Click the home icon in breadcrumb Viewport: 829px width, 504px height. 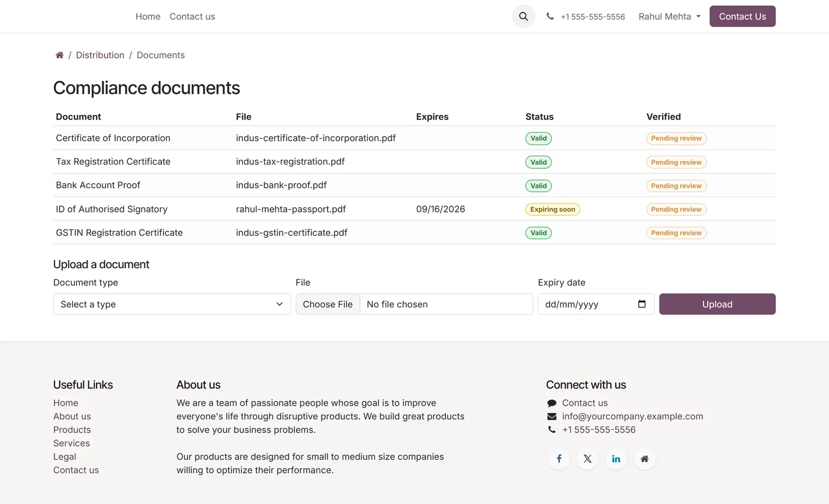pyautogui.click(x=60, y=55)
